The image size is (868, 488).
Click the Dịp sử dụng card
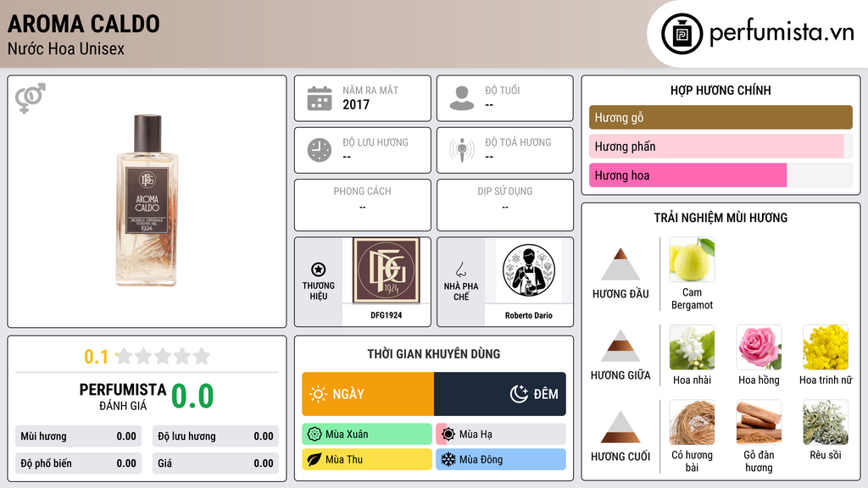click(505, 205)
